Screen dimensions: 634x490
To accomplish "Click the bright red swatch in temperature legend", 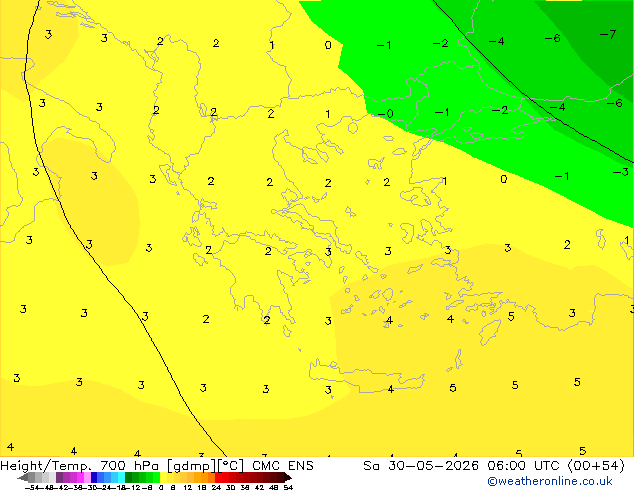I will click(219, 477).
